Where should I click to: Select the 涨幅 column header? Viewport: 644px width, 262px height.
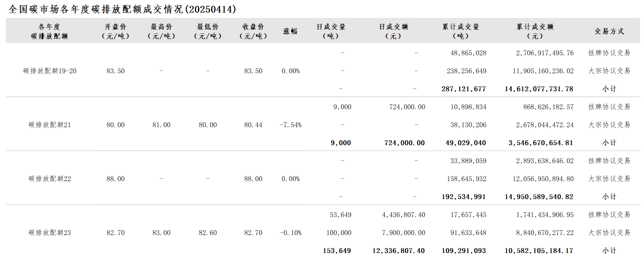pyautogui.click(x=290, y=31)
